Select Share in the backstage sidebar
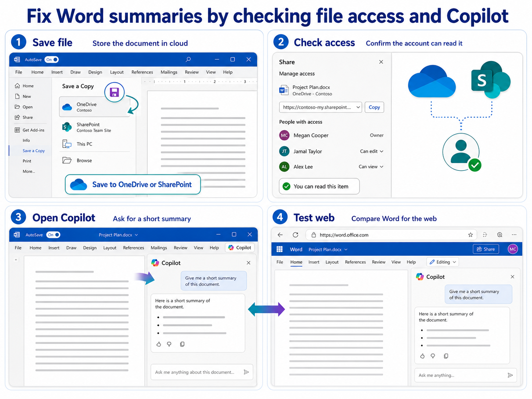Screen dimensions: 532x399 [x=24, y=117]
